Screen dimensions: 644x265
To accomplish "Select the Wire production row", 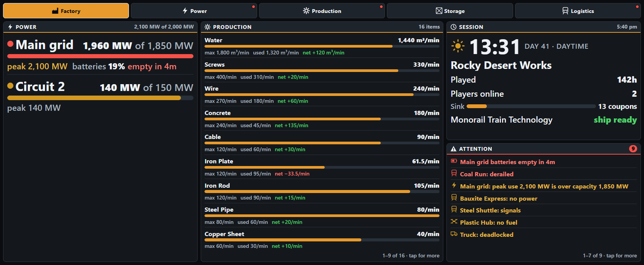I will [322, 94].
